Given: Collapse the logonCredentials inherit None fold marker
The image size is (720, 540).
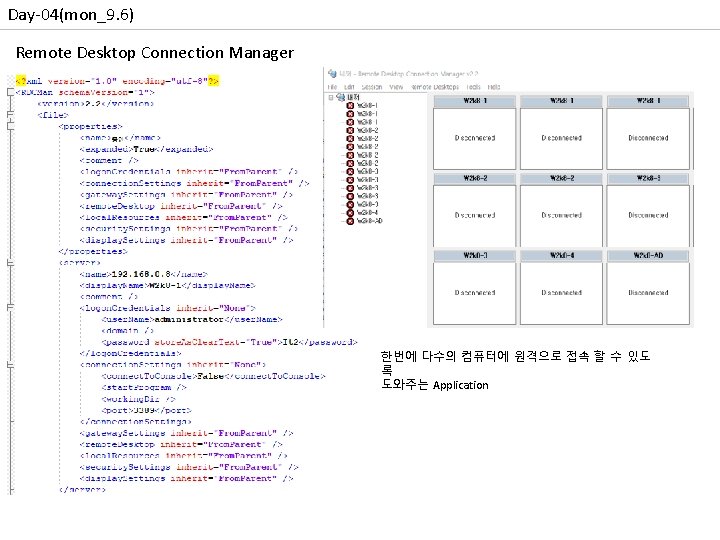Looking at the screenshot, I should [11, 308].
